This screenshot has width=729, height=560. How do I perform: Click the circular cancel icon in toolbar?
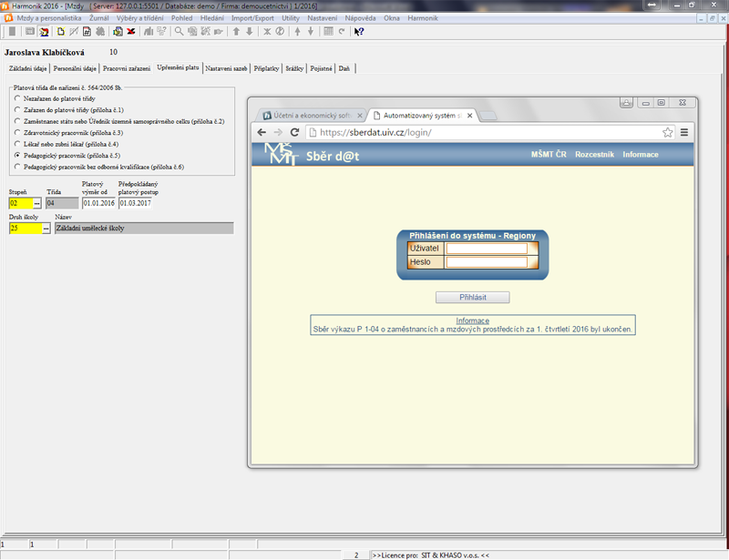[x=280, y=32]
